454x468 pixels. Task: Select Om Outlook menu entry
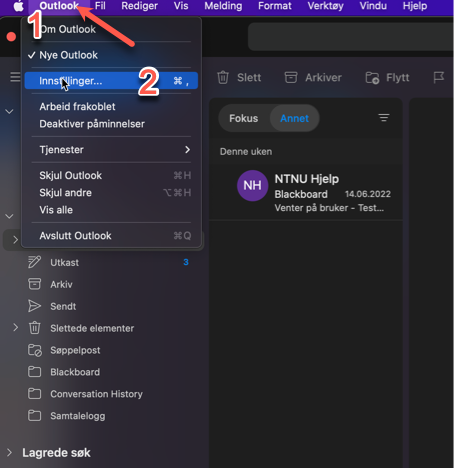coord(111,29)
